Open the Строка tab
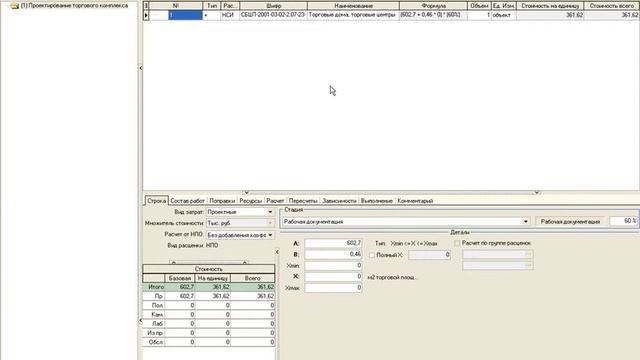 (x=156, y=200)
